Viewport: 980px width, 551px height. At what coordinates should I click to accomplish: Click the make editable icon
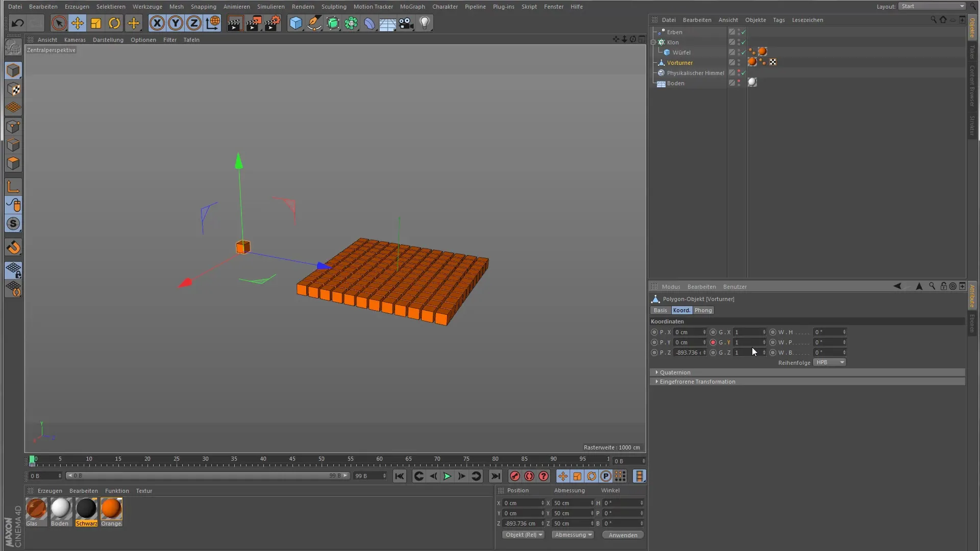point(13,47)
